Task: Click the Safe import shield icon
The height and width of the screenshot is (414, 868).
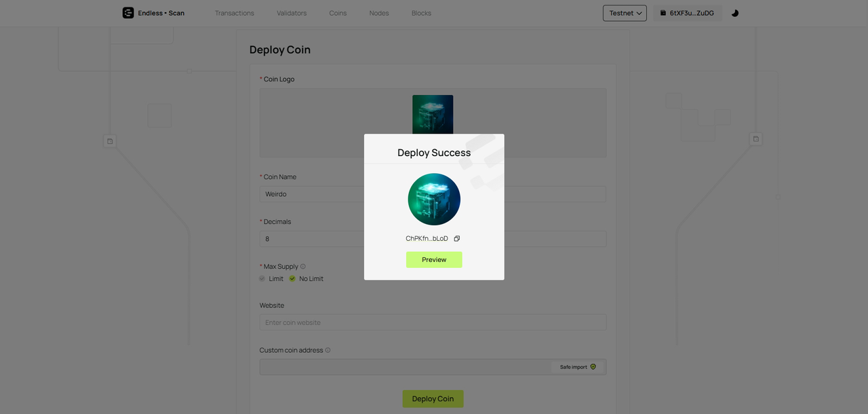Action: tap(593, 367)
